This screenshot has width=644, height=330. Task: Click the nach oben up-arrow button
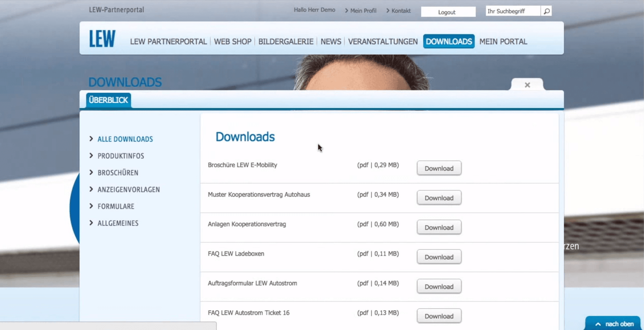[613, 324]
